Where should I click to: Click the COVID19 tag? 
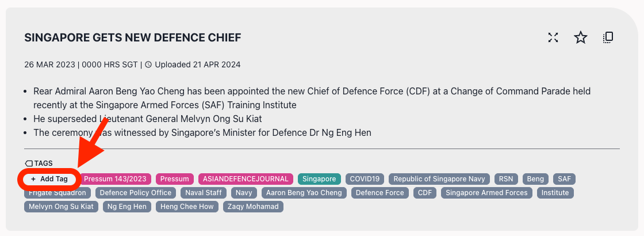click(x=365, y=179)
